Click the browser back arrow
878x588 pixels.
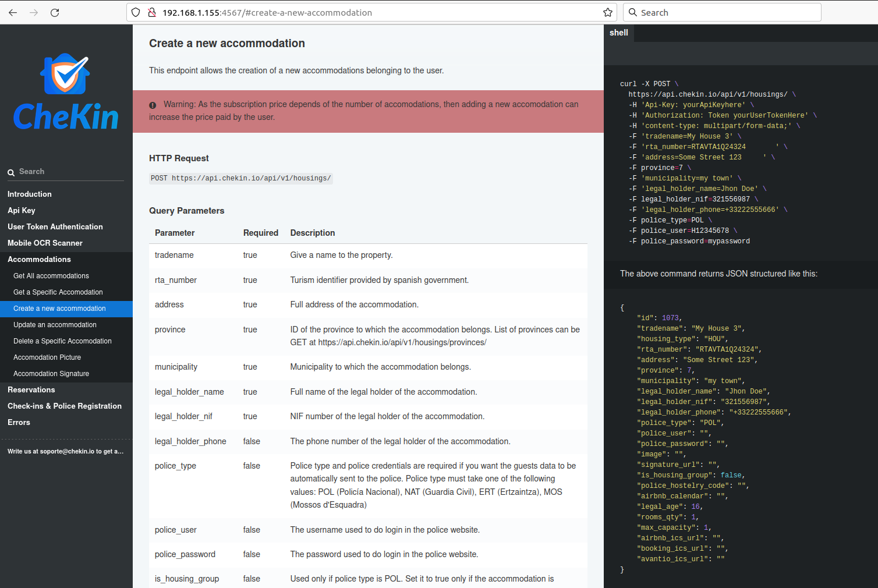[13, 12]
